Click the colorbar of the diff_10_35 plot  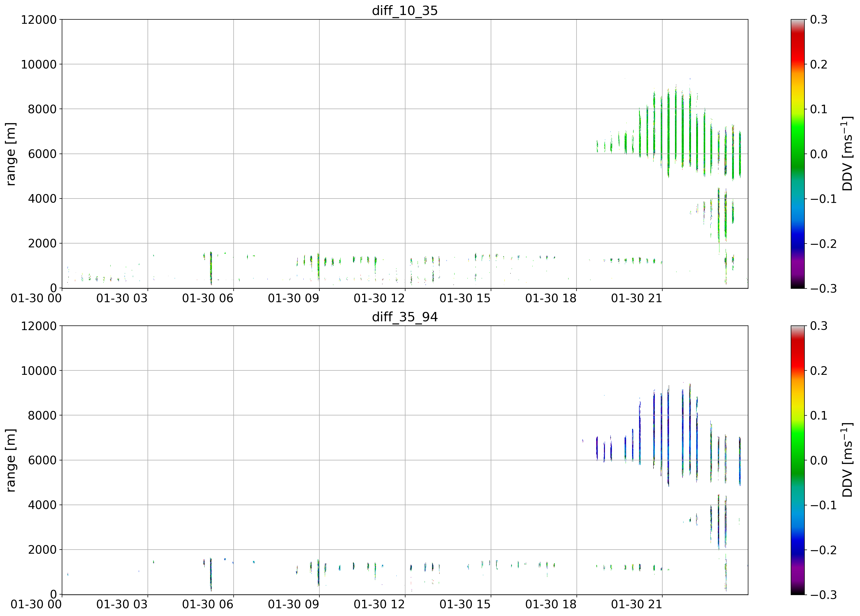click(797, 154)
